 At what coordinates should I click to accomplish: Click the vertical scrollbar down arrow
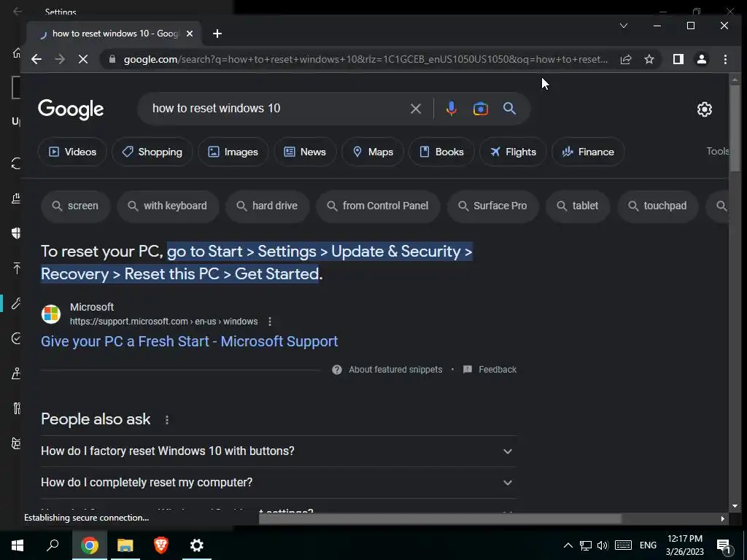735,506
